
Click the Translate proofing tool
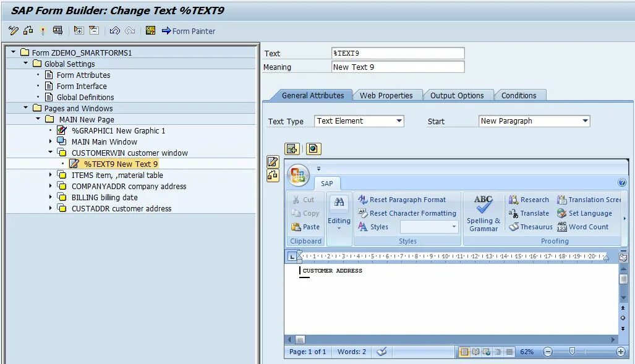pos(529,213)
